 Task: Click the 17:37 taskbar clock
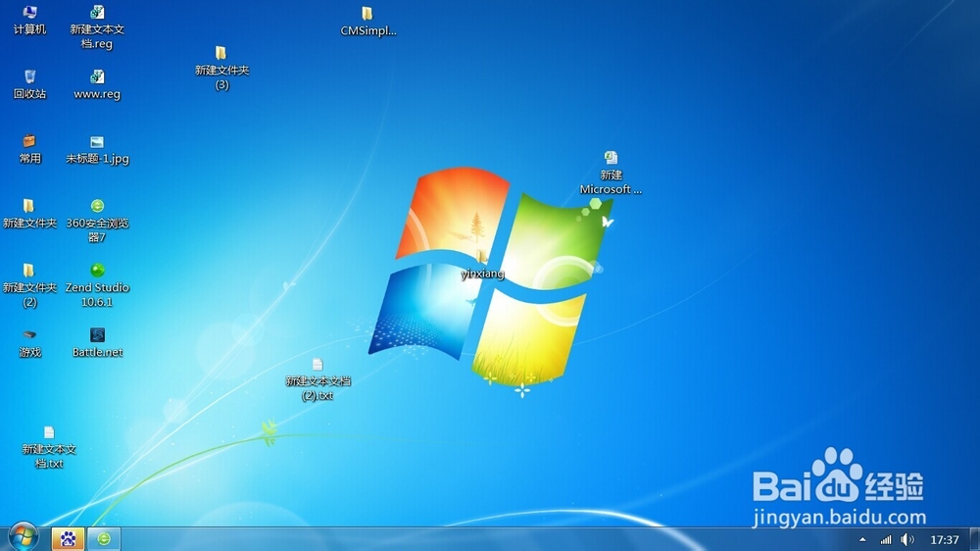pyautogui.click(x=945, y=540)
